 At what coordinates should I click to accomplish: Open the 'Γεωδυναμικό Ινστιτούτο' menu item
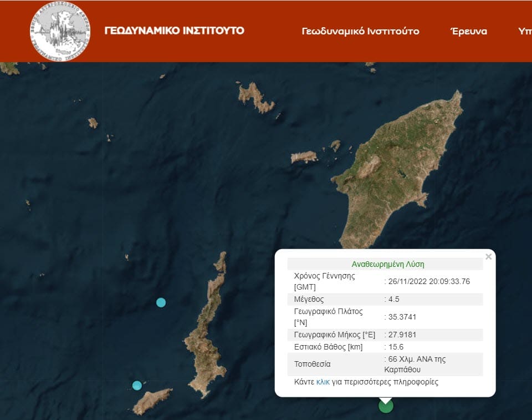pyautogui.click(x=360, y=31)
